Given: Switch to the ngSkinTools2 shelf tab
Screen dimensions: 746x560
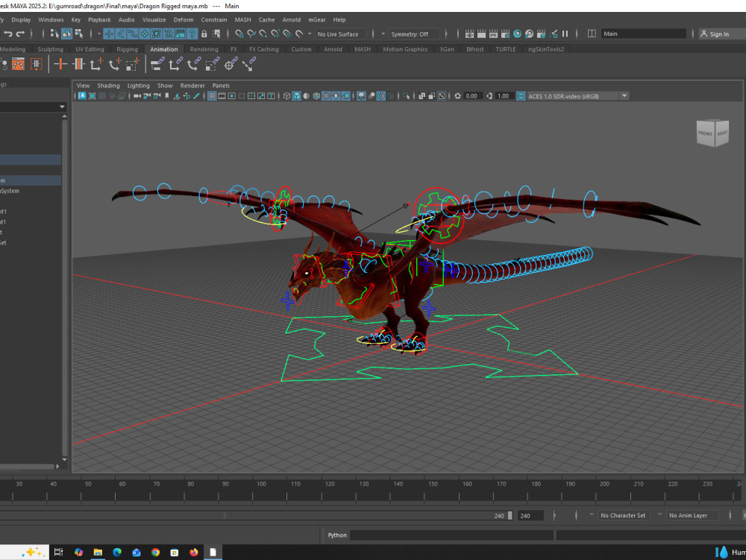Looking at the screenshot, I should (546, 49).
